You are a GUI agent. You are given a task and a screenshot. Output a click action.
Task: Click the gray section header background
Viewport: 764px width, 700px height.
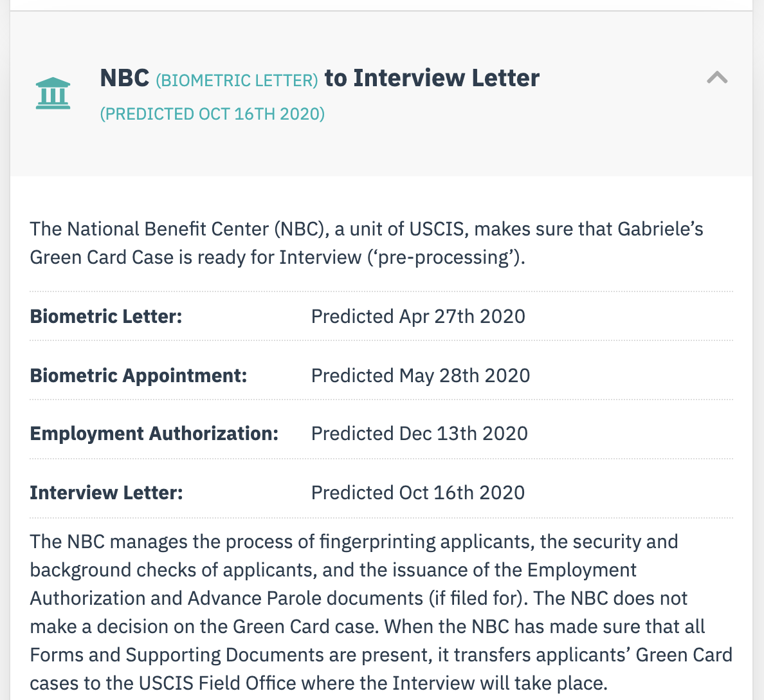point(381,93)
